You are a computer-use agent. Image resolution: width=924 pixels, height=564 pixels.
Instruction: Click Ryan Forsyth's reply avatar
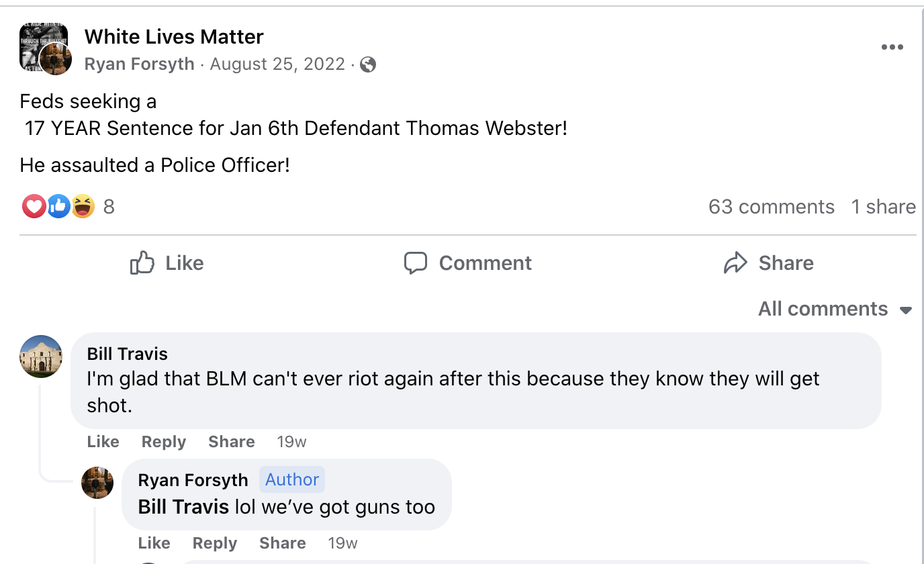coord(97,483)
